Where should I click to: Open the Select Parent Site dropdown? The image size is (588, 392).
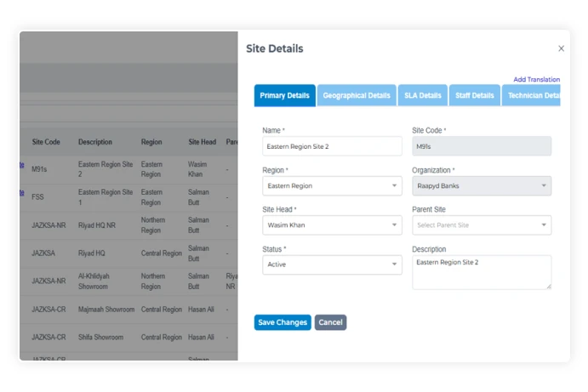point(482,225)
